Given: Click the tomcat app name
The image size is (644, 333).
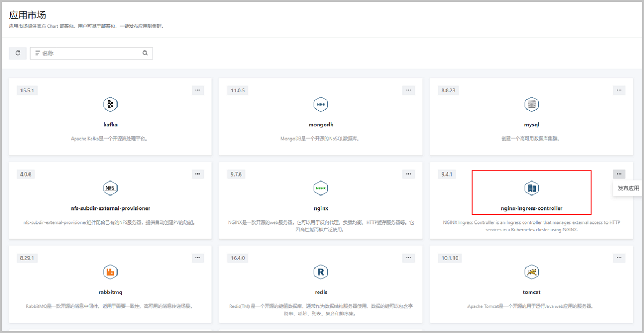Looking at the screenshot, I should pyautogui.click(x=532, y=292).
